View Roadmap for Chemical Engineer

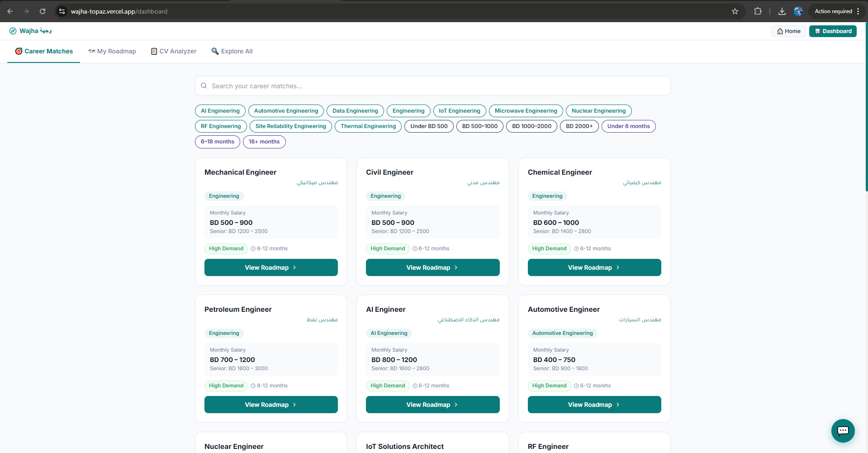tap(594, 267)
